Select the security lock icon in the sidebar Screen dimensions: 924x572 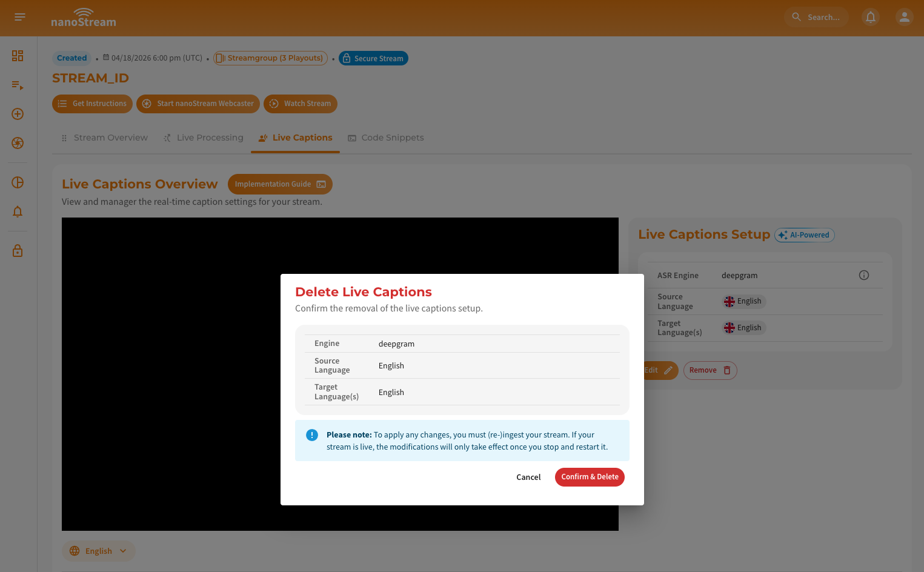click(x=17, y=250)
